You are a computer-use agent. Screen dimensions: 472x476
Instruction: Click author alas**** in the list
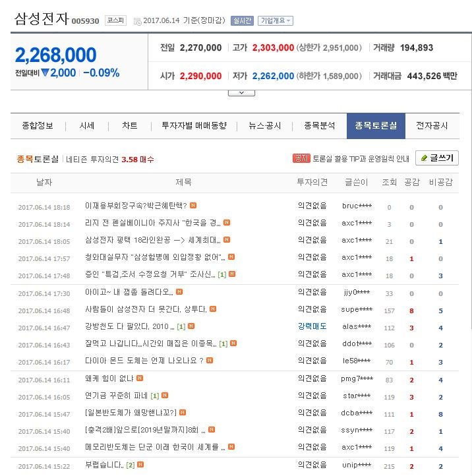357,326
